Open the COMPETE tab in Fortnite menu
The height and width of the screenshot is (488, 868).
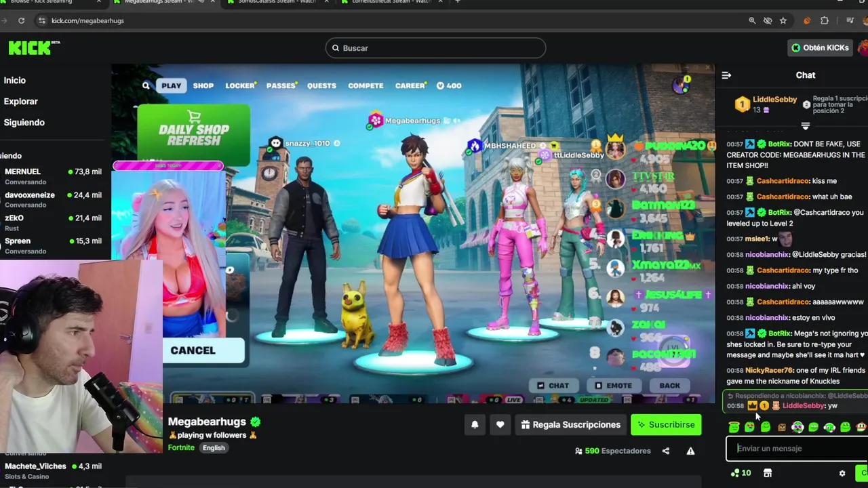click(x=366, y=85)
